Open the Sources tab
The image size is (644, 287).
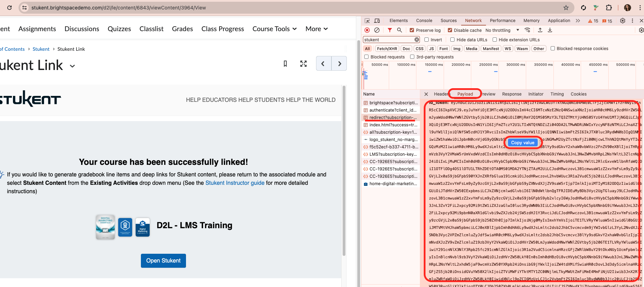pyautogui.click(x=449, y=21)
